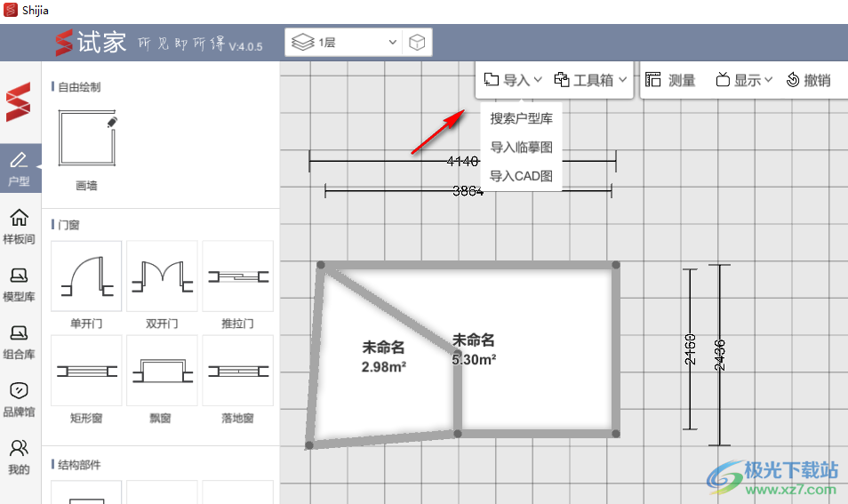Choose the 单开门 single door icon
This screenshot has height=504, width=848.
coord(86,276)
